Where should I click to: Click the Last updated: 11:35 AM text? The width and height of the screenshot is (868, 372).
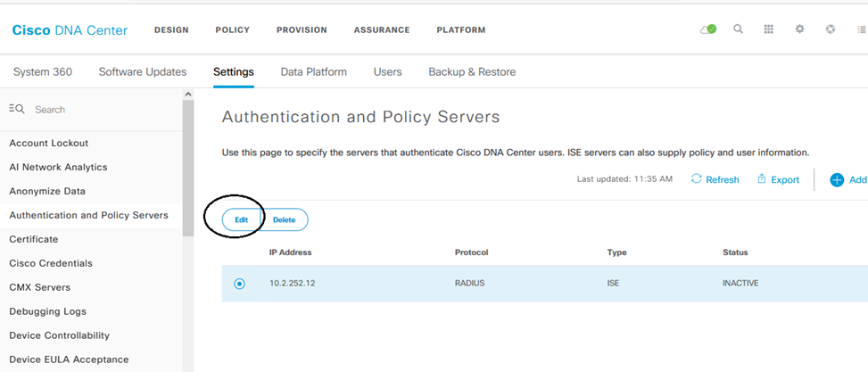click(625, 178)
